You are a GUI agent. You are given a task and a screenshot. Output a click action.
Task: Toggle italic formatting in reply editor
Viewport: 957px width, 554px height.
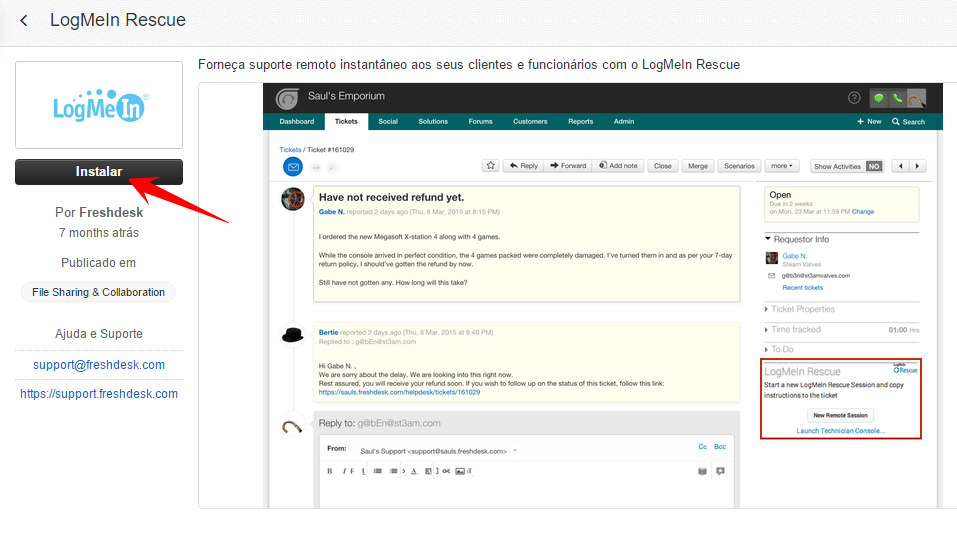pyautogui.click(x=344, y=471)
